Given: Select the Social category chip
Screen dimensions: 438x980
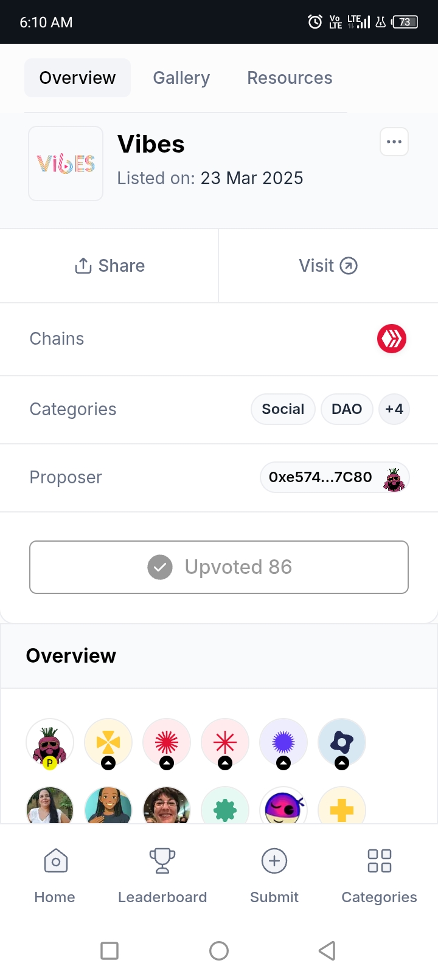Looking at the screenshot, I should click(x=283, y=409).
